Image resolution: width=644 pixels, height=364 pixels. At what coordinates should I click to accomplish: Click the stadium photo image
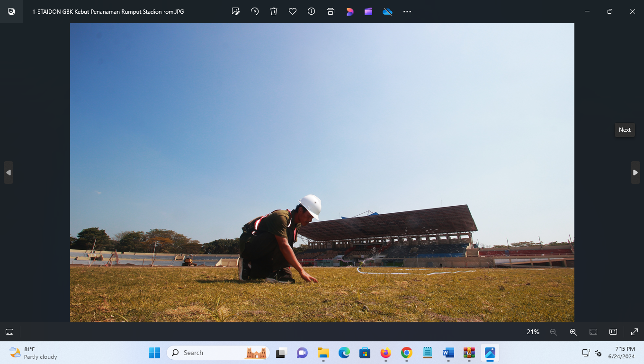click(x=322, y=173)
